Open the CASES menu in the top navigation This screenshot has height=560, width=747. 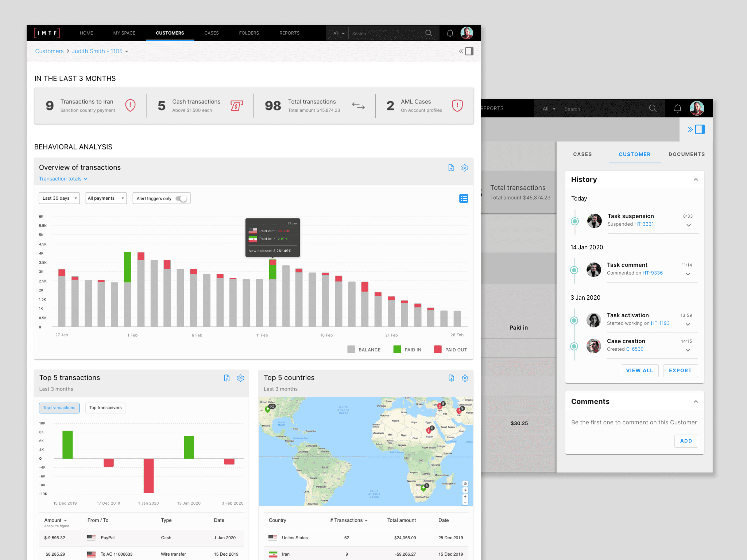(x=212, y=33)
